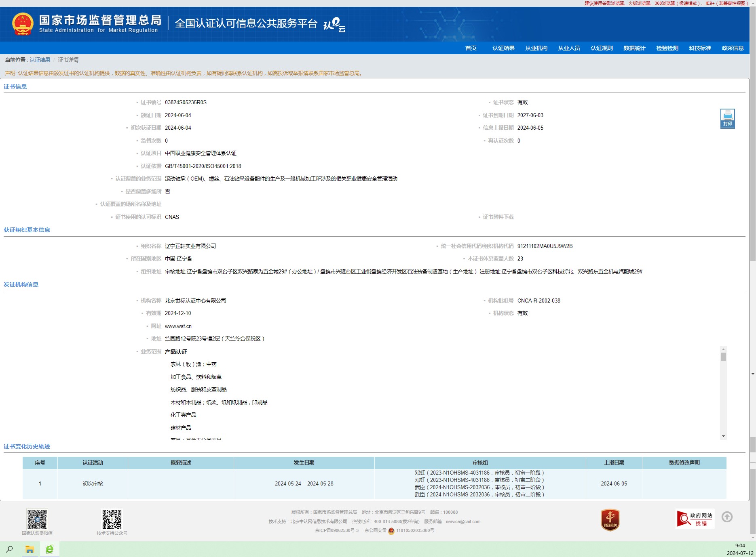
Task: Open File Explorer from taskbar
Action: [30, 549]
